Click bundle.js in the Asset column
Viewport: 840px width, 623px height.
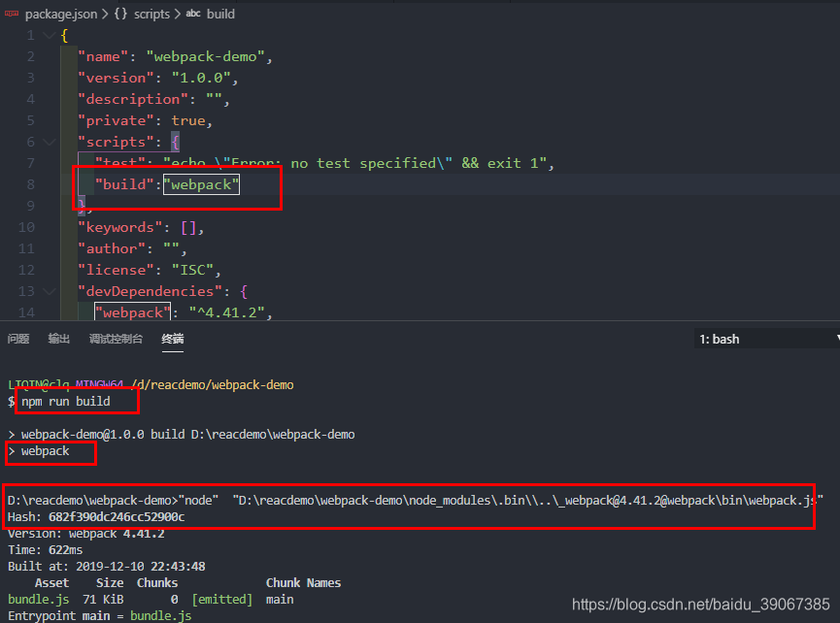point(39,600)
